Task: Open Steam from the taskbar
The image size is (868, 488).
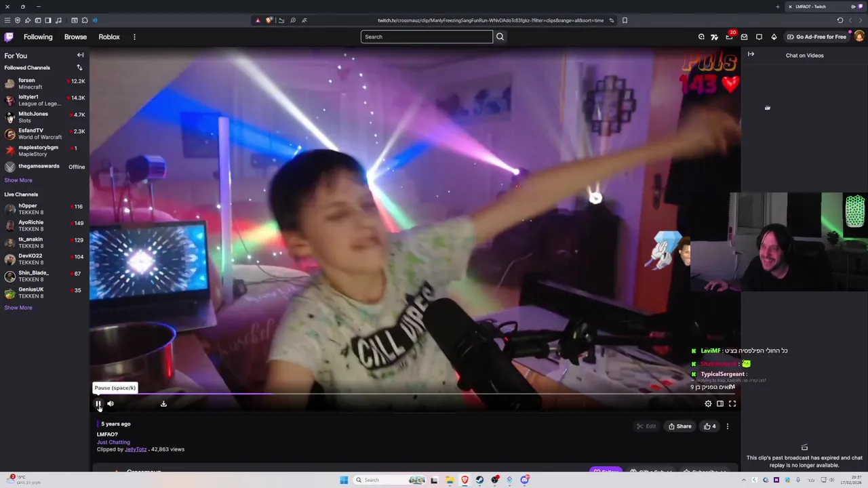Action: [x=479, y=480]
